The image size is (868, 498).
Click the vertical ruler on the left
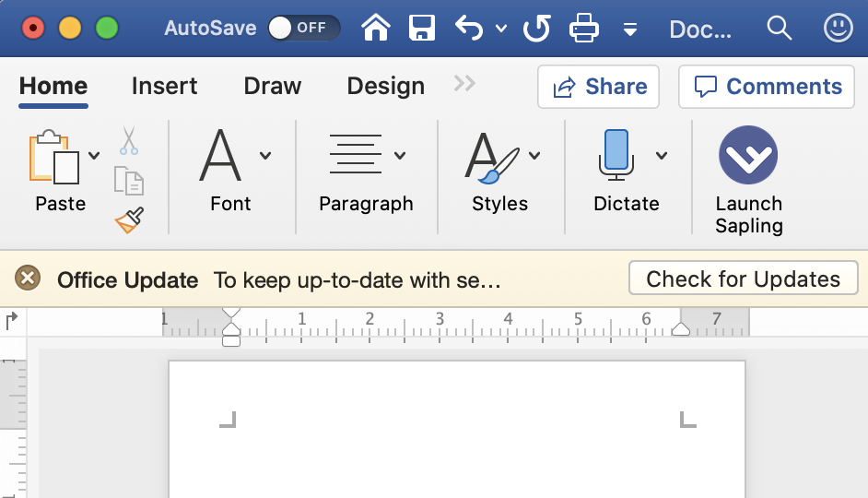click(x=13, y=427)
